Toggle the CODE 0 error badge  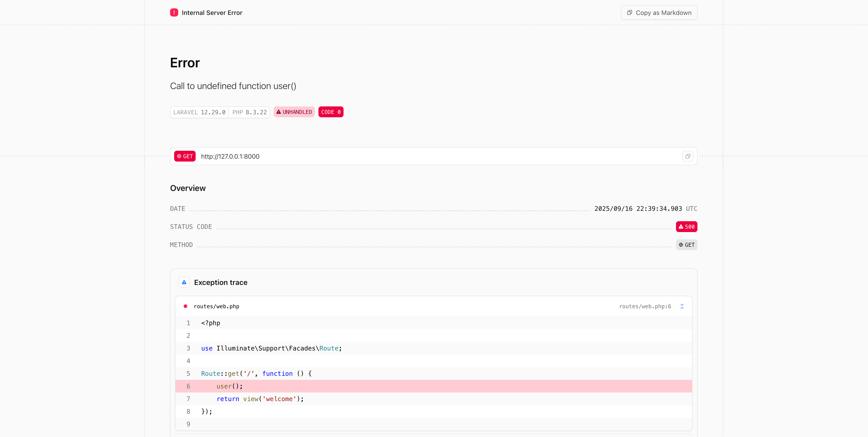coord(331,112)
